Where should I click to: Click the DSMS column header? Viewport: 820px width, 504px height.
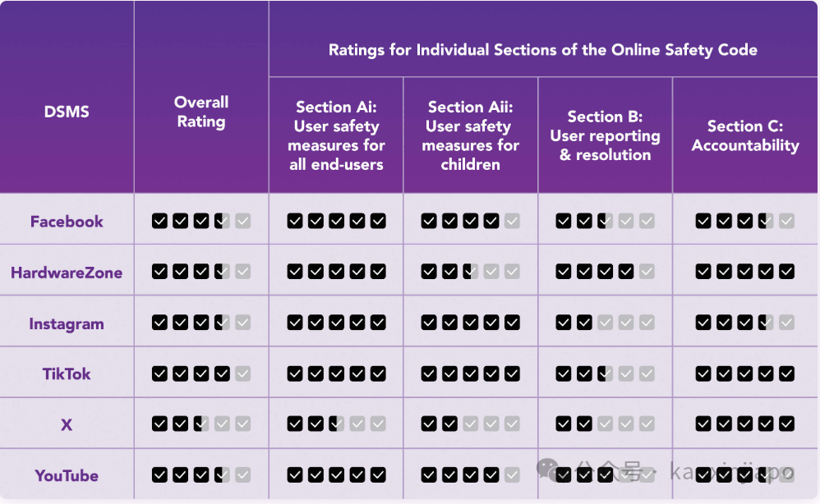[67, 112]
